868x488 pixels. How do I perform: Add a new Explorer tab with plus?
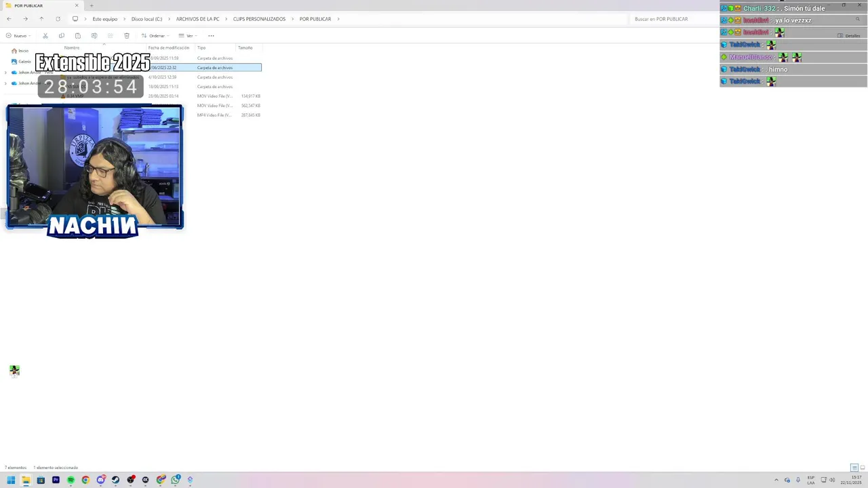(92, 5)
